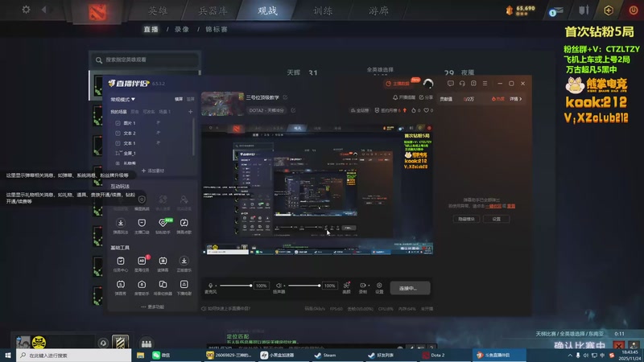644x362 pixels.
Task: Open the 训练 learn tab
Action: (x=323, y=10)
